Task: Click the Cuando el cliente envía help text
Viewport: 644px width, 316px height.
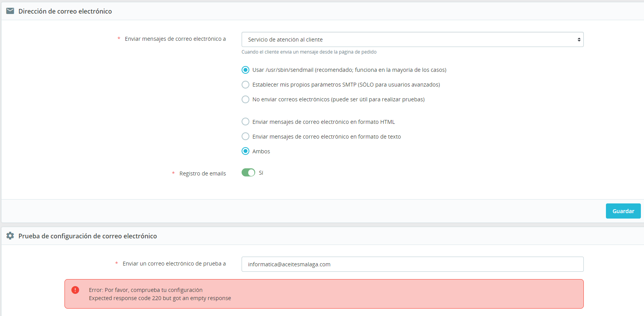Action: pyautogui.click(x=309, y=52)
